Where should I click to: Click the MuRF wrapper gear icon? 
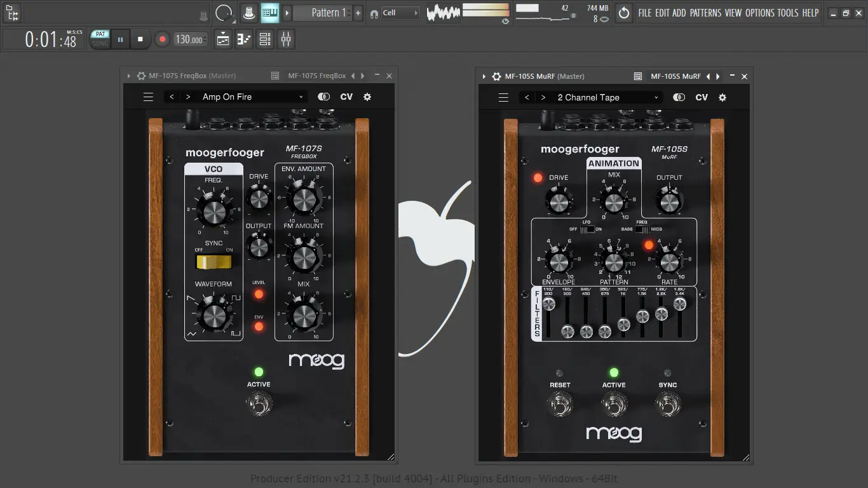496,77
